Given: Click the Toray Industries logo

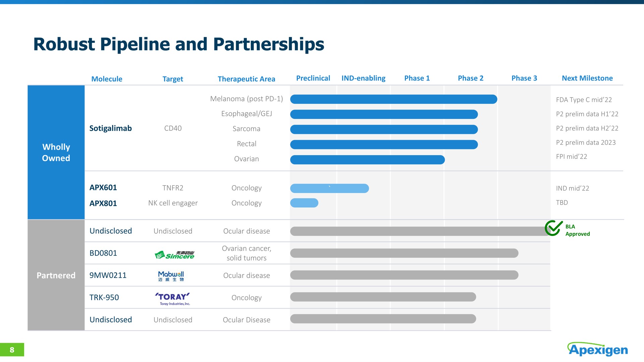Looking at the screenshot, I should (173, 299).
